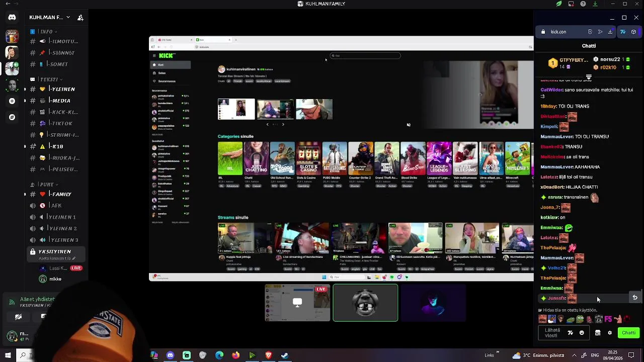Click the add a server plus icon
The image size is (644, 362).
tap(12, 101)
